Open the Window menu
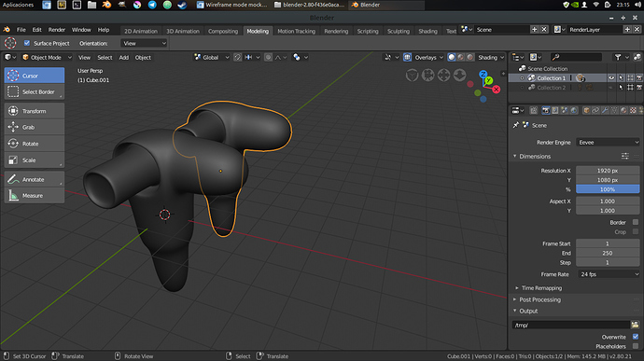The height and width of the screenshot is (361, 644). pos(81,30)
